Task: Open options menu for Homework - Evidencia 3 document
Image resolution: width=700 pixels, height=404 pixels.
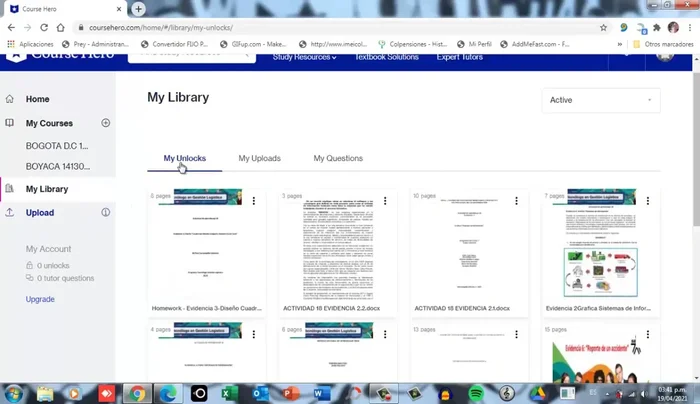Action: coord(254,201)
